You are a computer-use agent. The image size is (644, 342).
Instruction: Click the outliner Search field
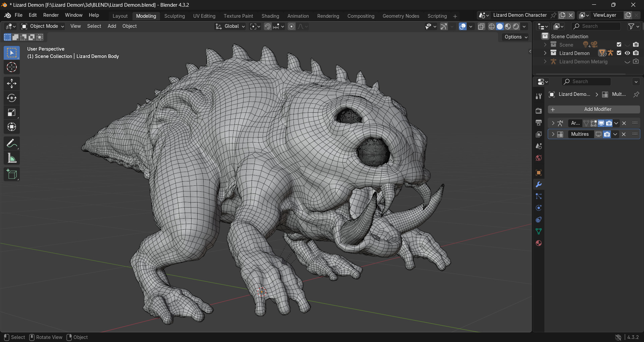point(596,26)
